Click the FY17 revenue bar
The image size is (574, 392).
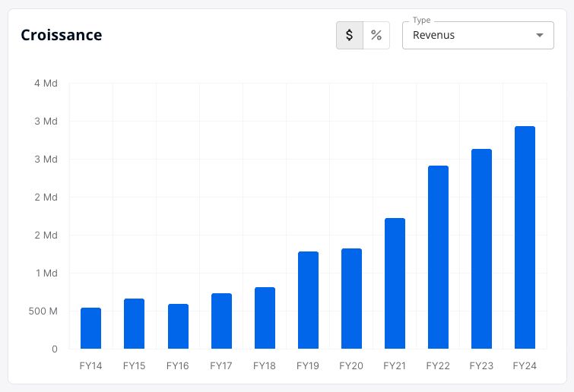(x=221, y=321)
